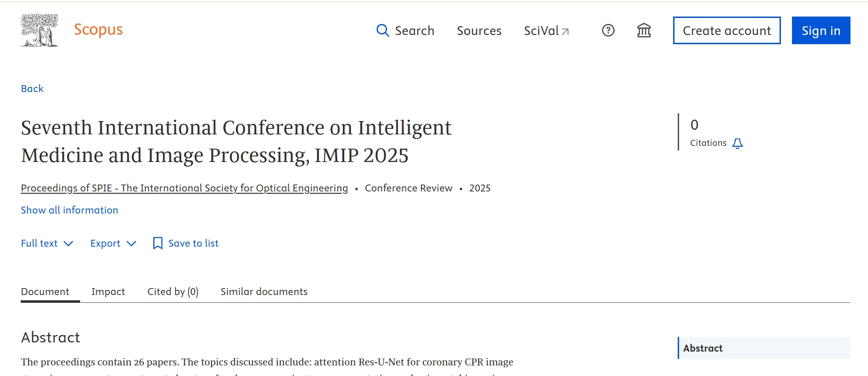
Task: Select the Similar documents tab
Action: point(264,291)
